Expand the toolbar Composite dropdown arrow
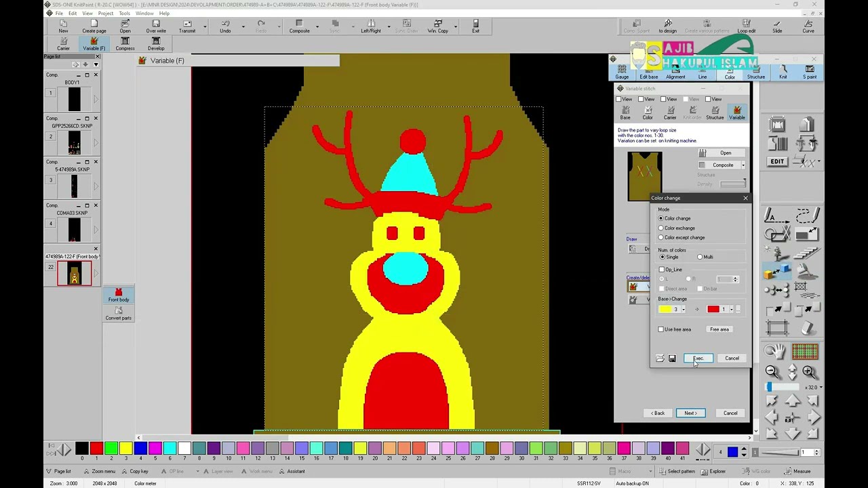This screenshot has height=488, width=868. [x=317, y=27]
